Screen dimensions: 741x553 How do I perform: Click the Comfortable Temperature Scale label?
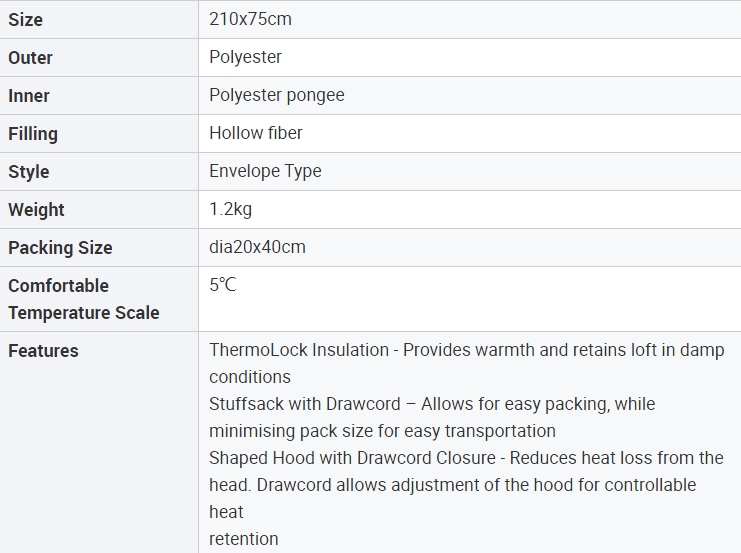tap(83, 299)
